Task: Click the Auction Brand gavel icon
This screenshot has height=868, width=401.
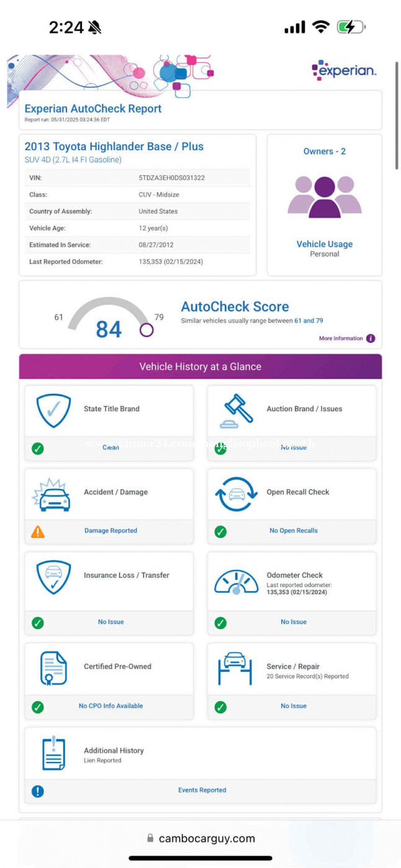Action: pos(237,411)
